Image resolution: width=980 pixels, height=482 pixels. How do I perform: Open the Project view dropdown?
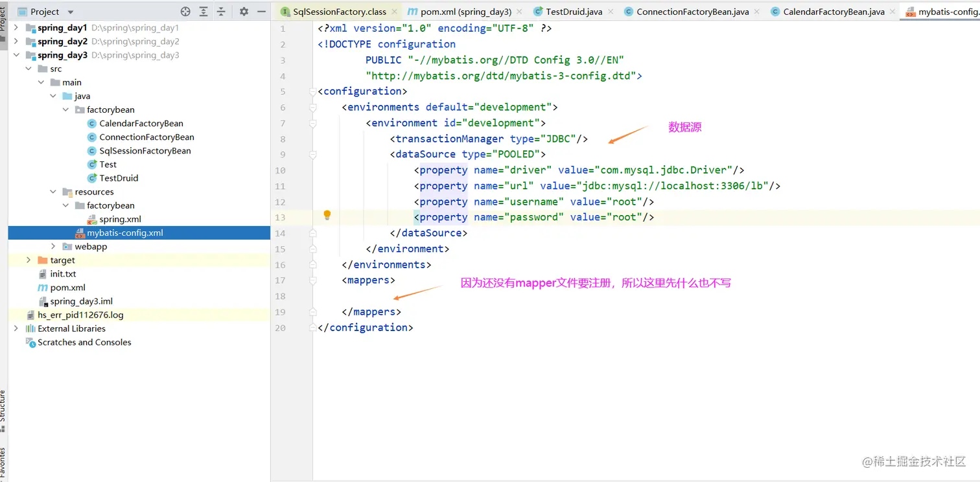coord(71,12)
